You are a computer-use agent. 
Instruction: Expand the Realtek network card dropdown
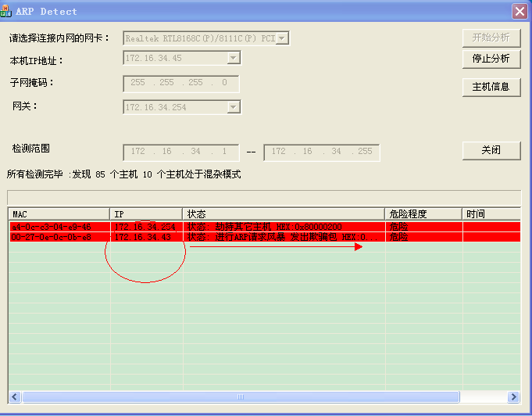tap(282, 38)
